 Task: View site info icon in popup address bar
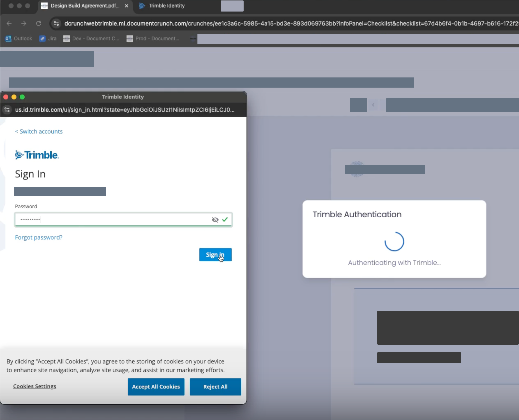(7, 110)
